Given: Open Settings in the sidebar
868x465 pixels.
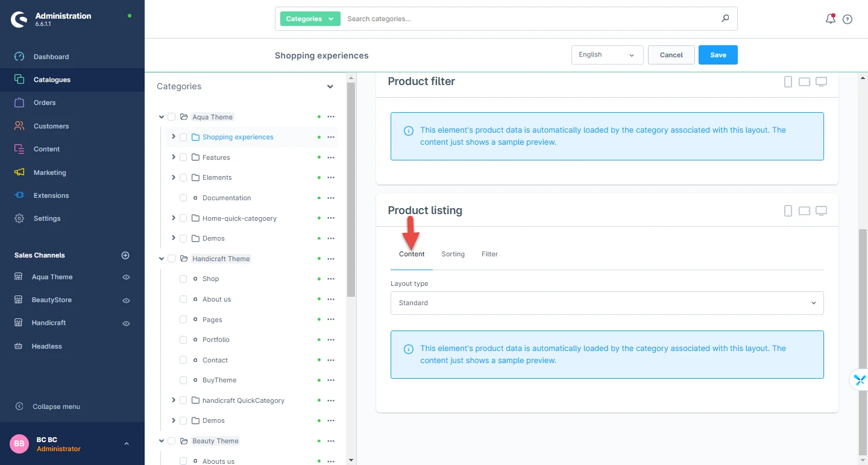Looking at the screenshot, I should (x=47, y=218).
